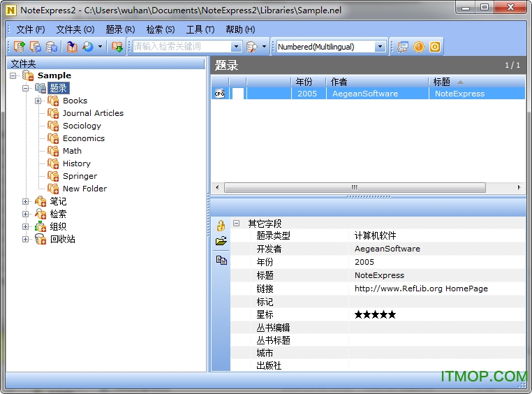Click the five-star 星标 rating
The width and height of the screenshot is (532, 394).
375,314
